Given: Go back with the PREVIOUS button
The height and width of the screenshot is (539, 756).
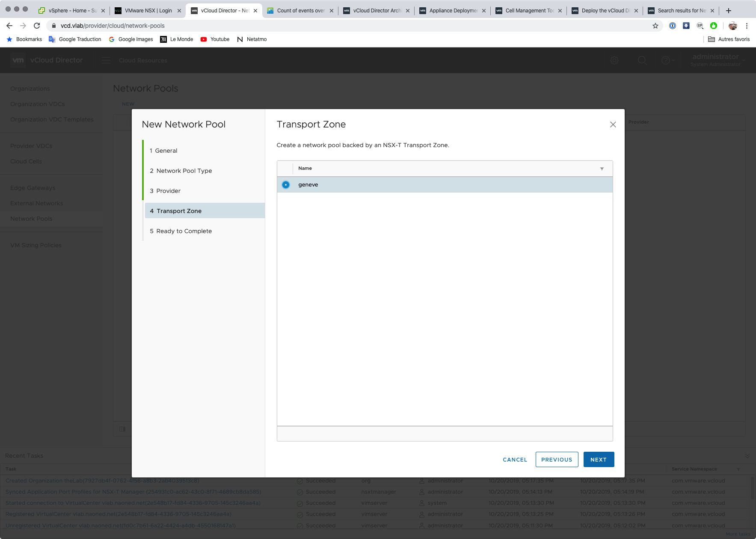Looking at the screenshot, I should pyautogui.click(x=556, y=459).
